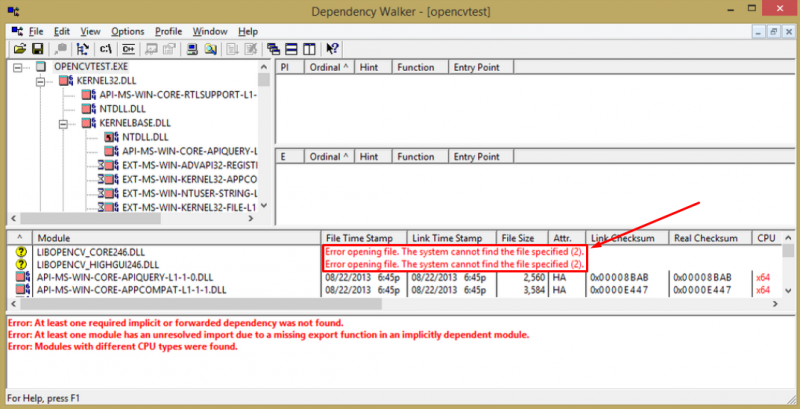Click the Open file toolbar icon
Viewport: 800px width, 409px height.
pos(19,48)
